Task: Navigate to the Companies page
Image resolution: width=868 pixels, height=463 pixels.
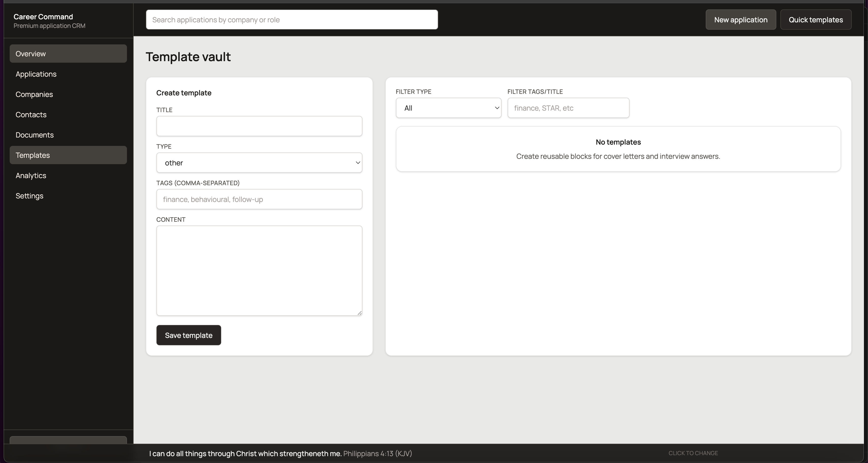Action: coord(34,94)
